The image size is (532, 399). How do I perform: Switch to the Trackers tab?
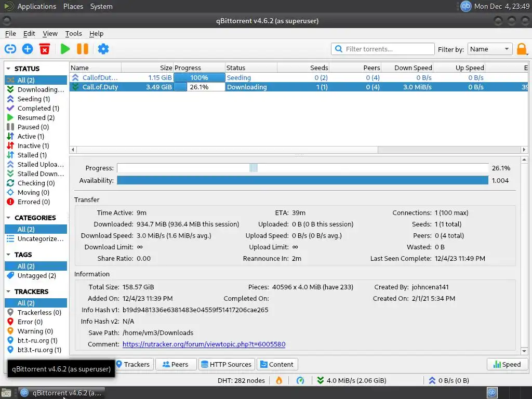(x=134, y=364)
